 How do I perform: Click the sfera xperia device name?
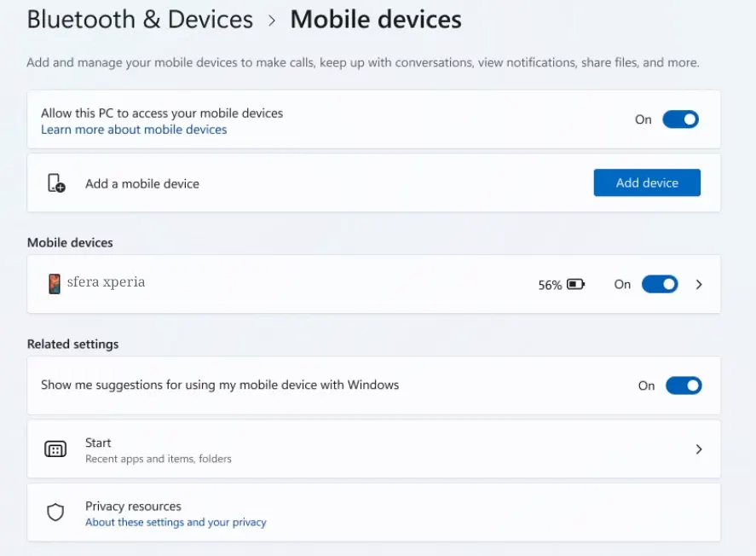[x=106, y=282]
